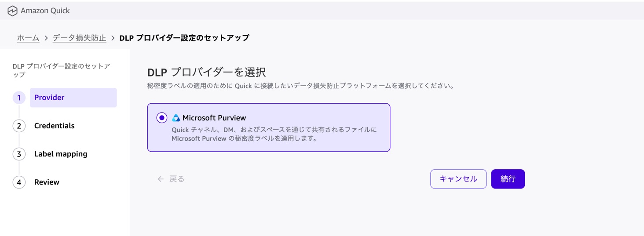Image resolution: width=644 pixels, height=236 pixels.
Task: Click step number 3 circle
Action: tap(19, 154)
